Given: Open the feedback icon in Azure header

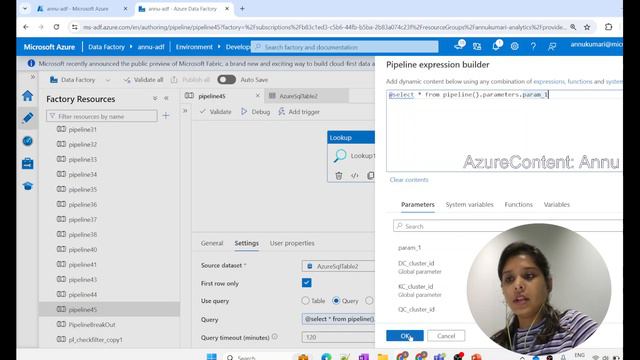Looking at the screenshot, I should [552, 47].
